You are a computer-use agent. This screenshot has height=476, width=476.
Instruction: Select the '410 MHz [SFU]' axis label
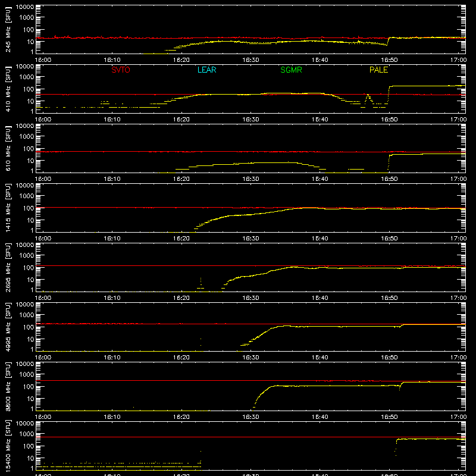(x=8, y=89)
